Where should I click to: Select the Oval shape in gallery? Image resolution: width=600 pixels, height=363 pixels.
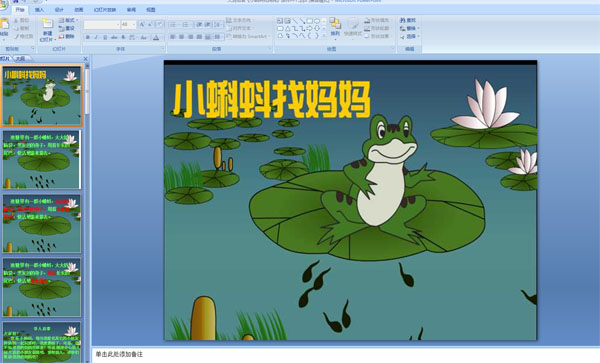click(x=317, y=21)
